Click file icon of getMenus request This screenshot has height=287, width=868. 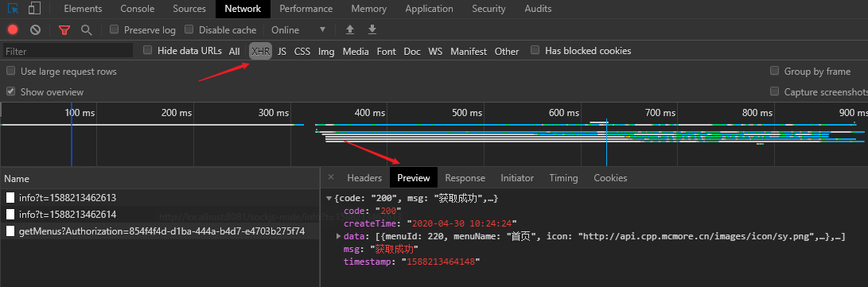(10, 231)
